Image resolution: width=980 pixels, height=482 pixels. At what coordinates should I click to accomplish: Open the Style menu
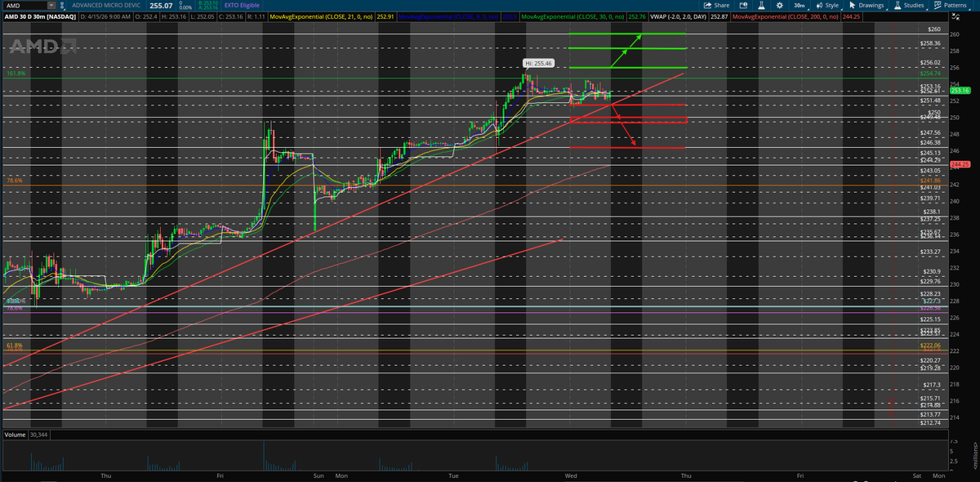(x=826, y=5)
